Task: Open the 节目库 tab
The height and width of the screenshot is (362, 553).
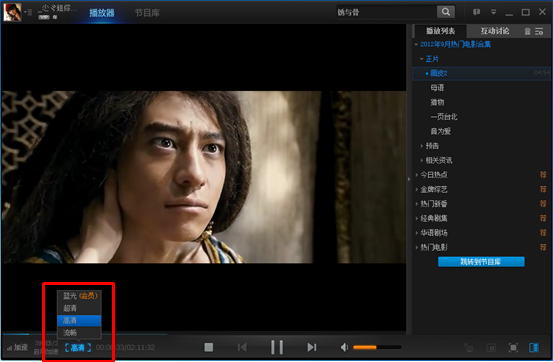Action: point(147,13)
